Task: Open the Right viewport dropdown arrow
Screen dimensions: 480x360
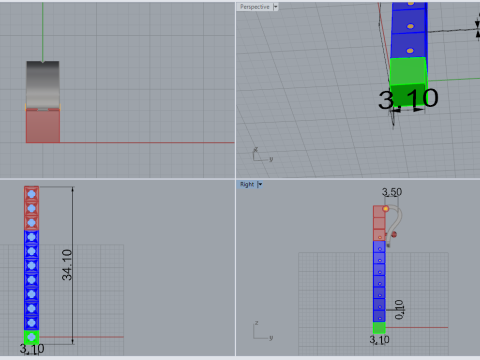Action: [x=260, y=184]
